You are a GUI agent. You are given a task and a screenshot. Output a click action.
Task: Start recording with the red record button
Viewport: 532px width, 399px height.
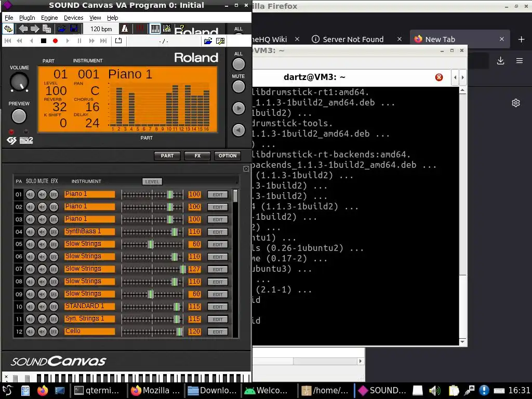[x=55, y=41]
